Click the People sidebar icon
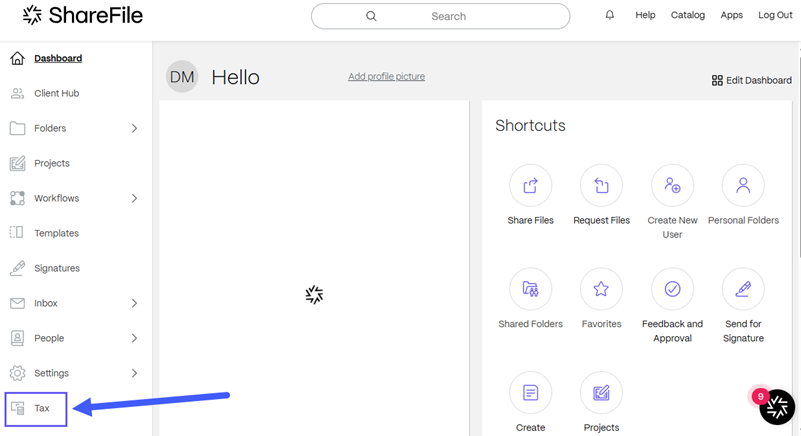The height and width of the screenshot is (436, 801). [17, 338]
